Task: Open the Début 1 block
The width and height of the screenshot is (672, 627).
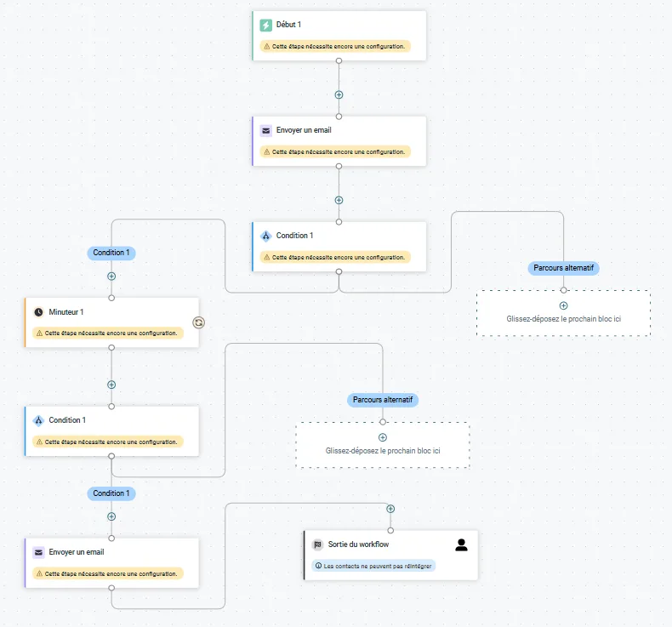Action: click(339, 36)
